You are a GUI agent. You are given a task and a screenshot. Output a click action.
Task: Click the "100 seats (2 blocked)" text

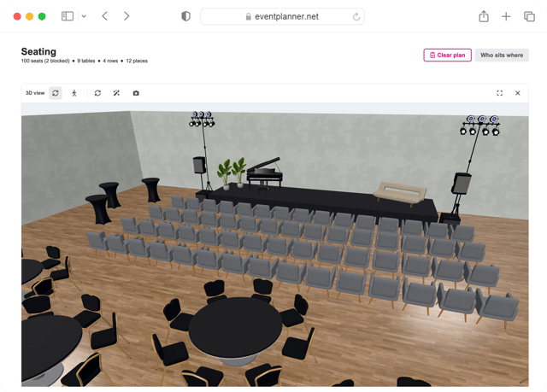click(x=45, y=61)
